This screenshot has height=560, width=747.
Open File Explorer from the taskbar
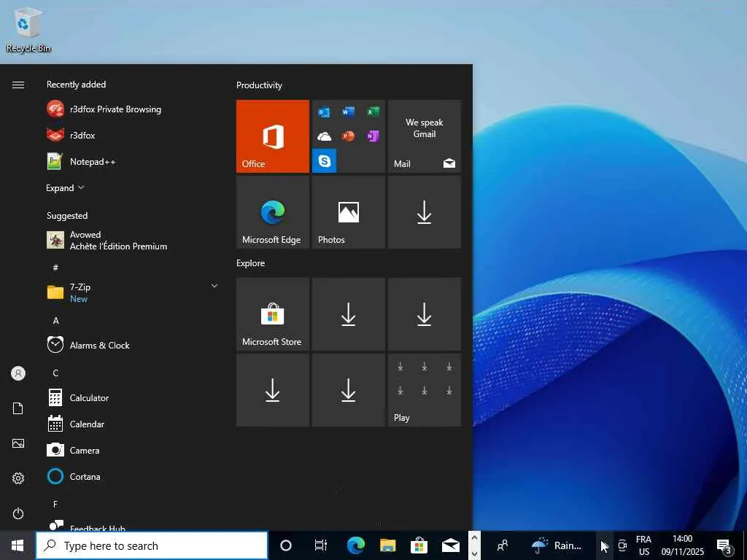point(387,545)
